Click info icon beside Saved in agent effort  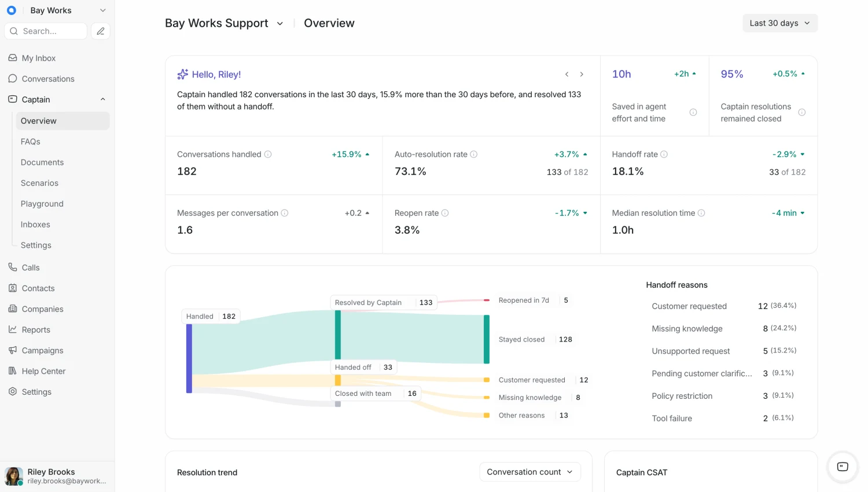693,112
